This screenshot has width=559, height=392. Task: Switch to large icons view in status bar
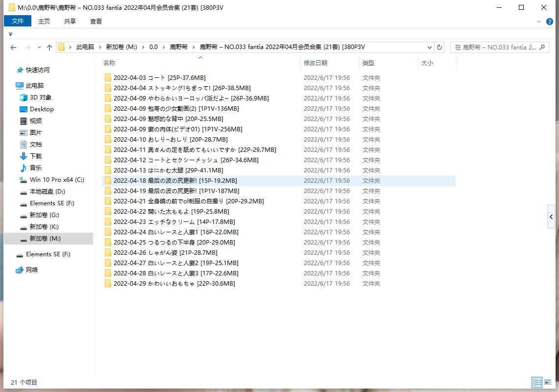tap(548, 383)
